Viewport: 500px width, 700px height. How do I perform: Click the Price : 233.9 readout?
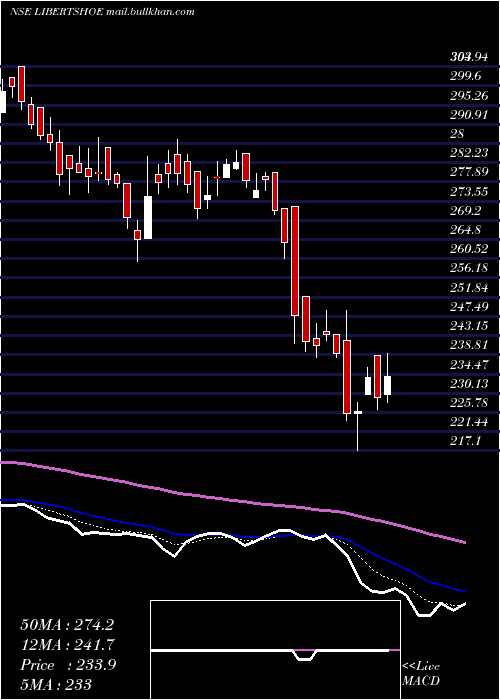point(68,665)
